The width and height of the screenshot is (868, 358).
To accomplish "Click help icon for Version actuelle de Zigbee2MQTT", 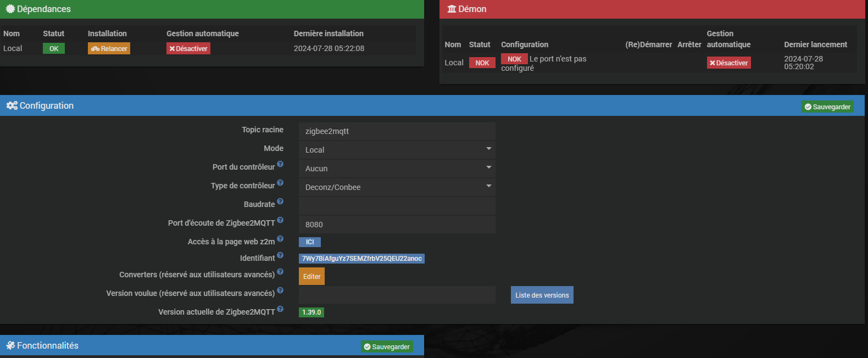I will pos(280,309).
